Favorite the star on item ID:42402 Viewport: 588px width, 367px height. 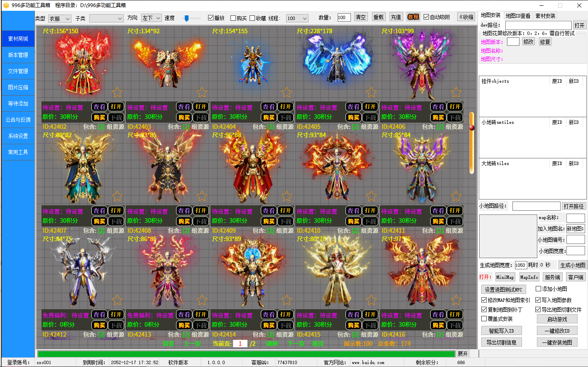tap(118, 92)
